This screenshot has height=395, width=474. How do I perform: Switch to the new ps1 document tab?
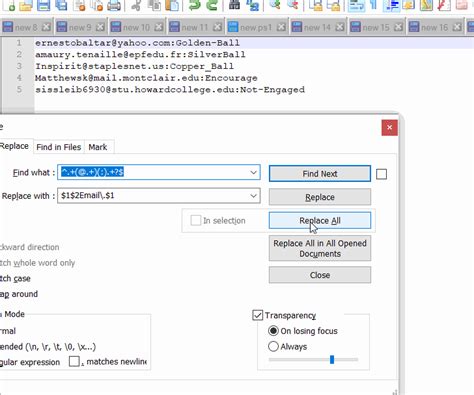tap(256, 27)
